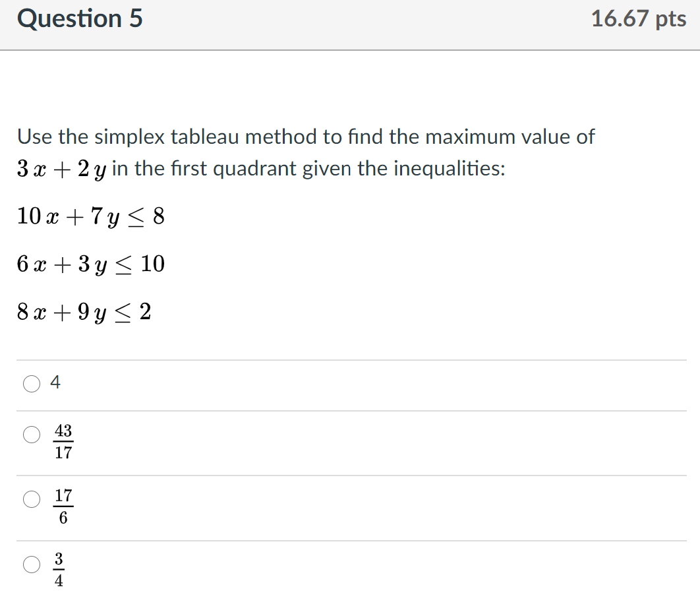This screenshot has width=700, height=614.
Task: Select the radio button for 43/17
Action: point(31,434)
